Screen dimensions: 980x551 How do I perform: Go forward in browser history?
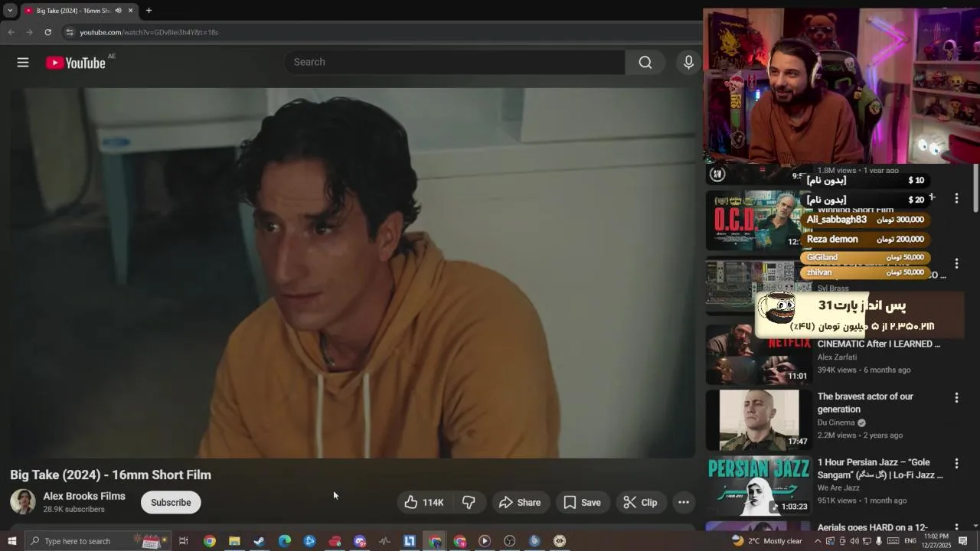pos(29,32)
